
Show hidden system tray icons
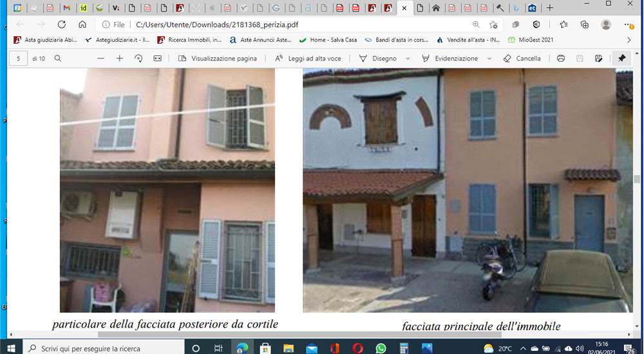click(x=523, y=349)
